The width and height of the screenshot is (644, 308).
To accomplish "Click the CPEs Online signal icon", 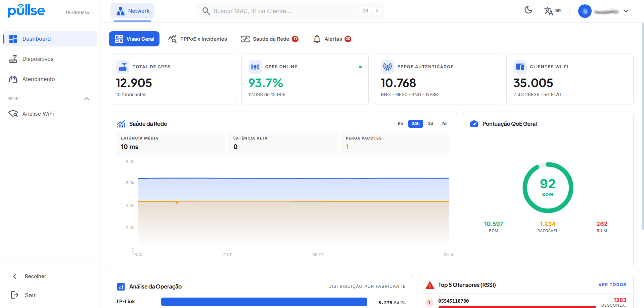I will pyautogui.click(x=255, y=67).
